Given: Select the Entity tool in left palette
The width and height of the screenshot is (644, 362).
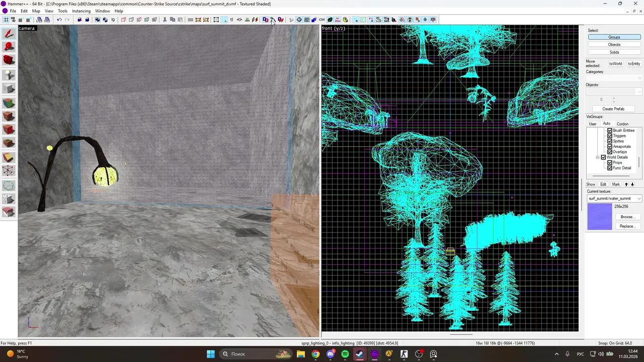Looking at the screenshot, I should 9,75.
